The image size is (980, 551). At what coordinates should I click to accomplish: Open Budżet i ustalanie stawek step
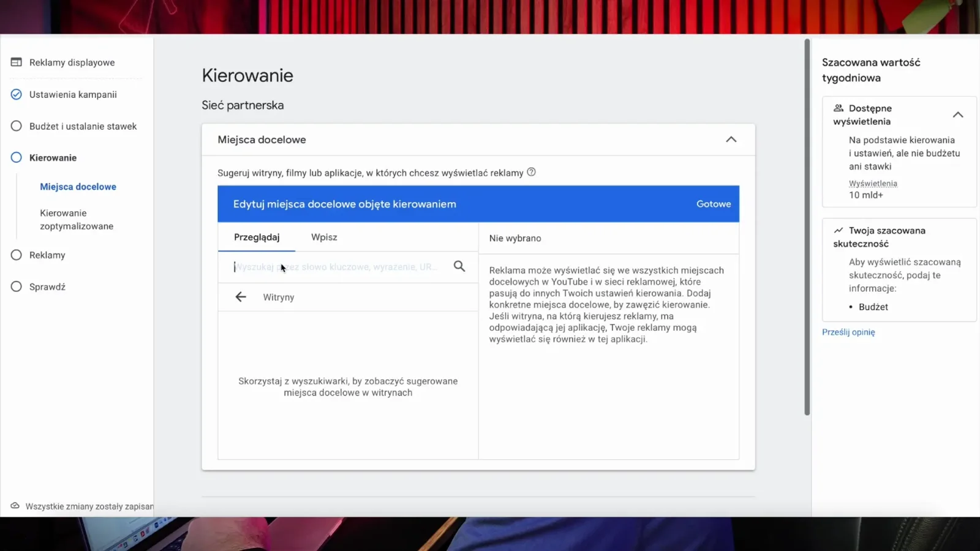[83, 126]
